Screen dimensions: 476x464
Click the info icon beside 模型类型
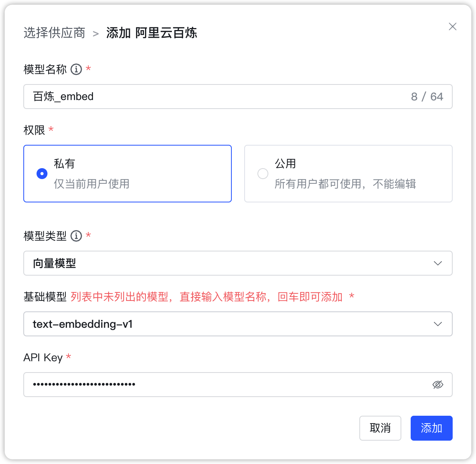(76, 236)
